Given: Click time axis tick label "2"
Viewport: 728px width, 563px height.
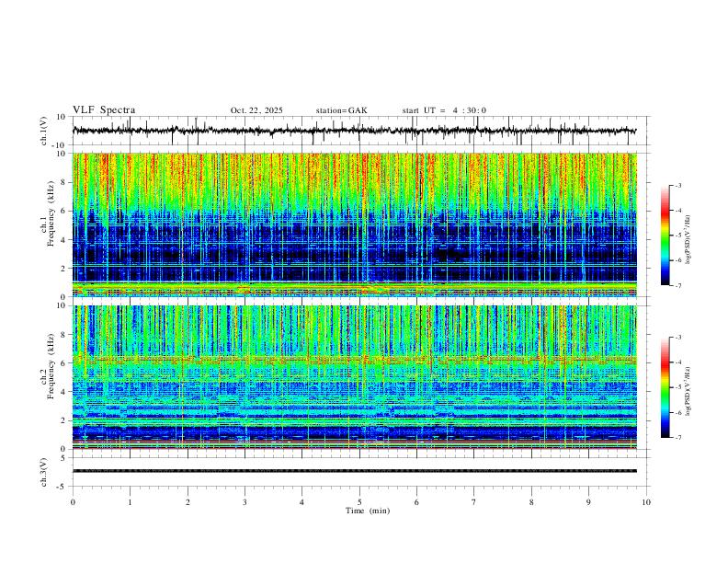Looking at the screenshot, I should [188, 502].
